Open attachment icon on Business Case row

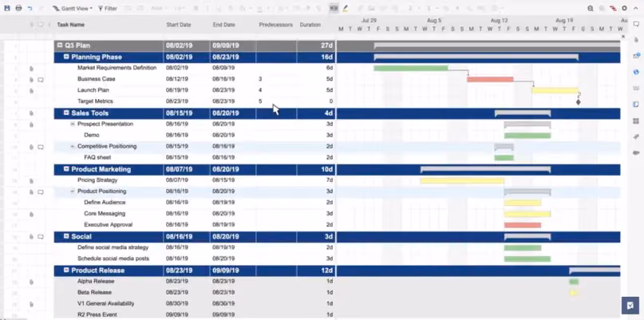[31, 80]
